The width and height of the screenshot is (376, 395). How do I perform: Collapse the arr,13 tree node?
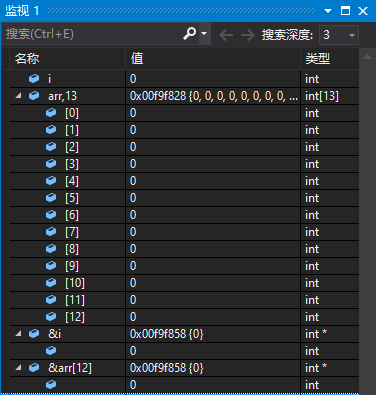[x=18, y=96]
